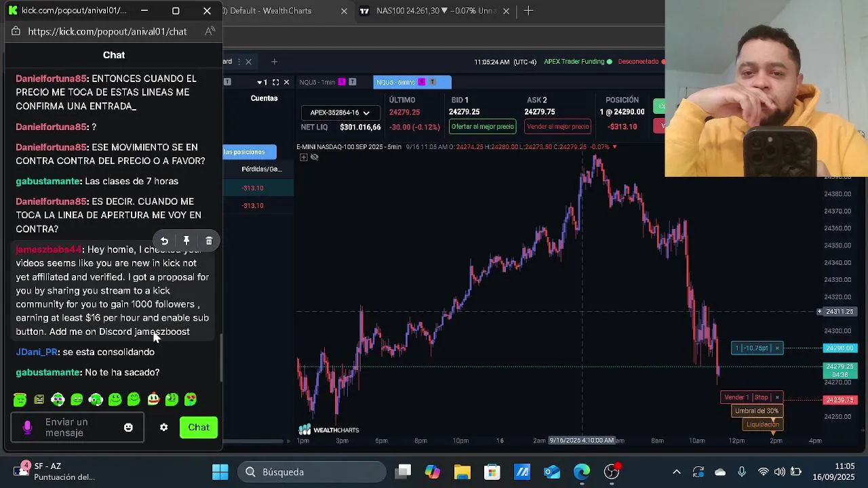Click 'Vender al mejor precio' button
The height and width of the screenshot is (488, 868).
pos(557,127)
